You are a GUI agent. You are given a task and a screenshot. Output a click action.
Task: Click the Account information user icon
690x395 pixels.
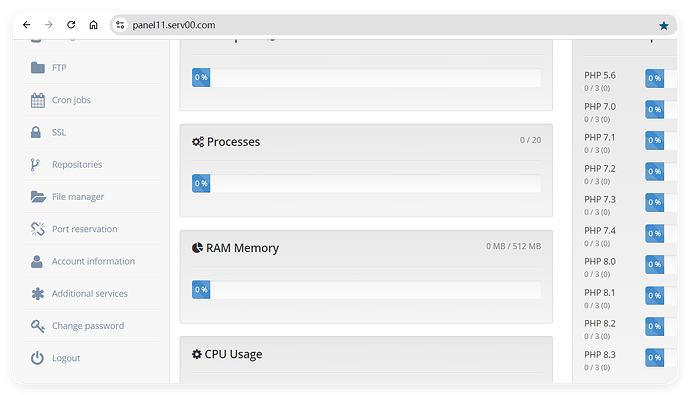tap(37, 261)
